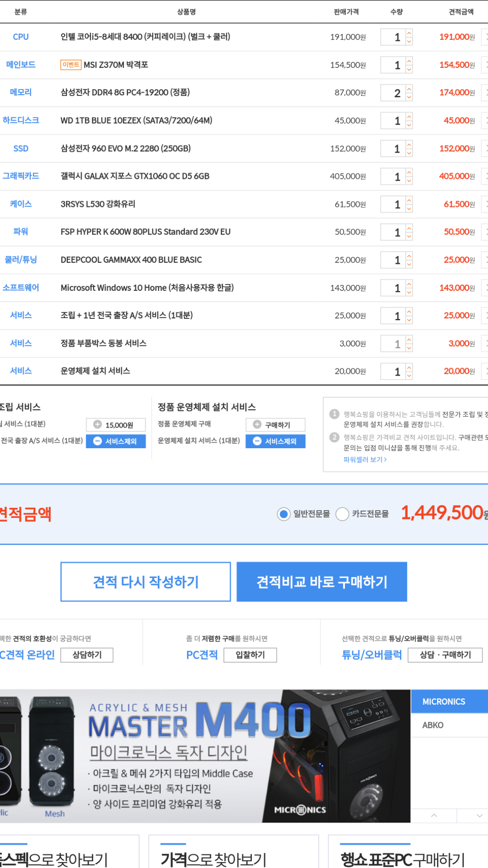This screenshot has width=488, height=868.
Task: Click 상담 · 구매하기 for tuning/overclock
Action: pyautogui.click(x=445, y=655)
